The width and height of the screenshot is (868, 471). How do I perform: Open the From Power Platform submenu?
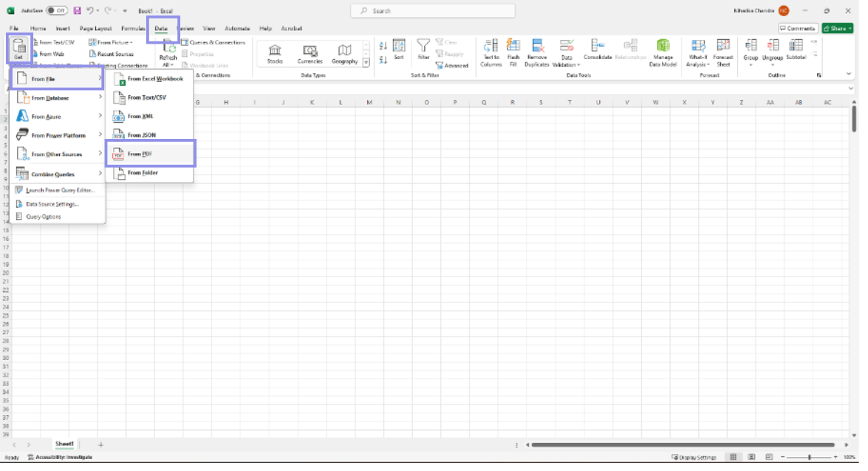click(58, 136)
